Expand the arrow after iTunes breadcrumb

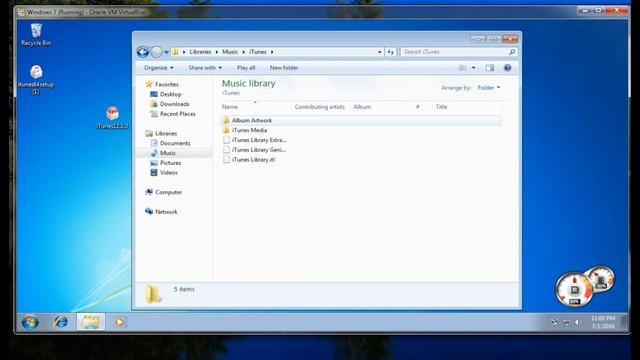click(272, 52)
